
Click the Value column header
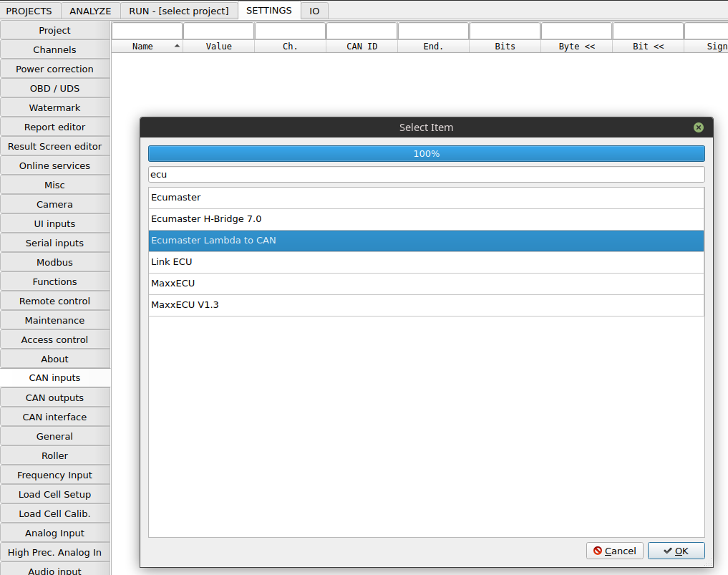[218, 47]
